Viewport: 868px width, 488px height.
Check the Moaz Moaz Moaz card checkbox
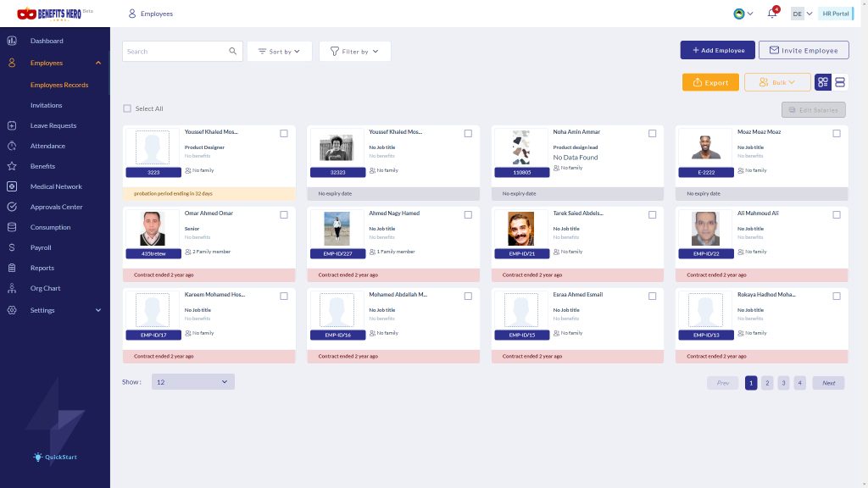click(x=837, y=133)
